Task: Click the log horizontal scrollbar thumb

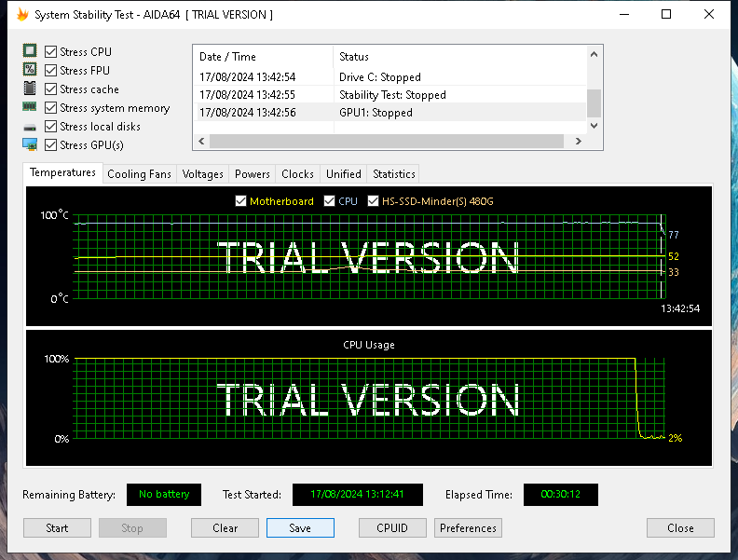Action: pyautogui.click(x=387, y=142)
